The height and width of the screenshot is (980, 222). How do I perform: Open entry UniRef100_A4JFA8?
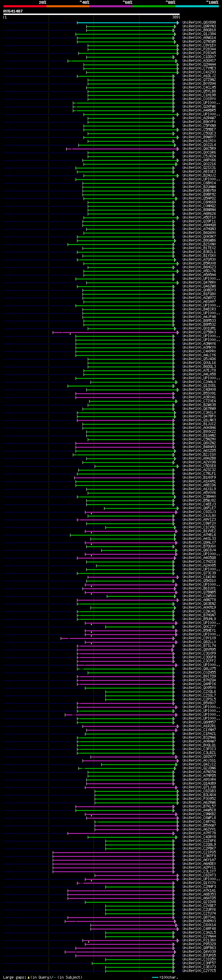[x=199, y=317]
